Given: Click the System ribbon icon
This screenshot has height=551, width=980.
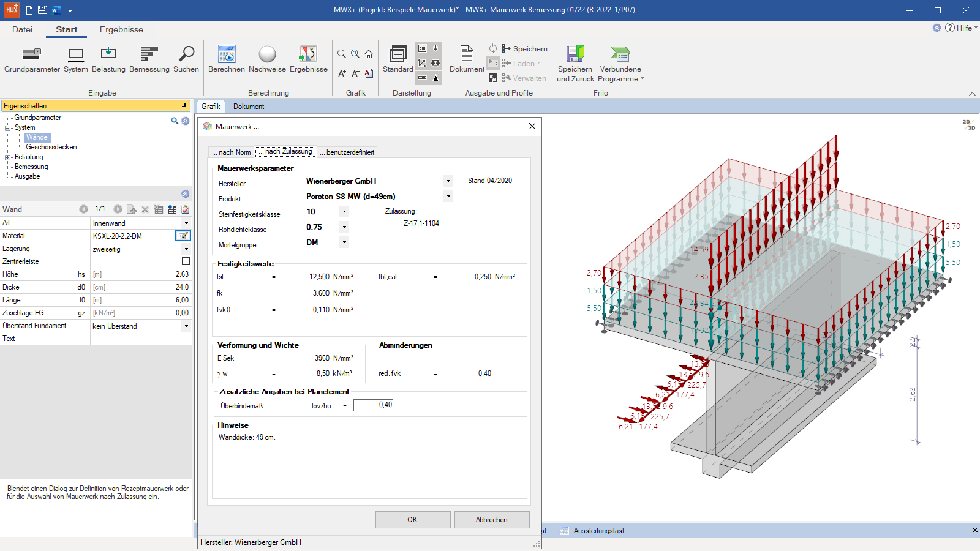Looking at the screenshot, I should click(76, 59).
